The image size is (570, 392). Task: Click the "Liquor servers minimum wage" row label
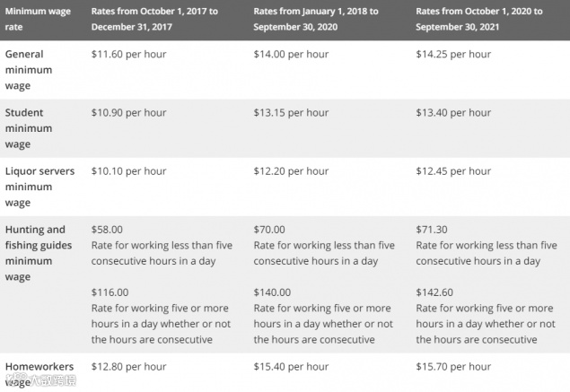coord(39,187)
